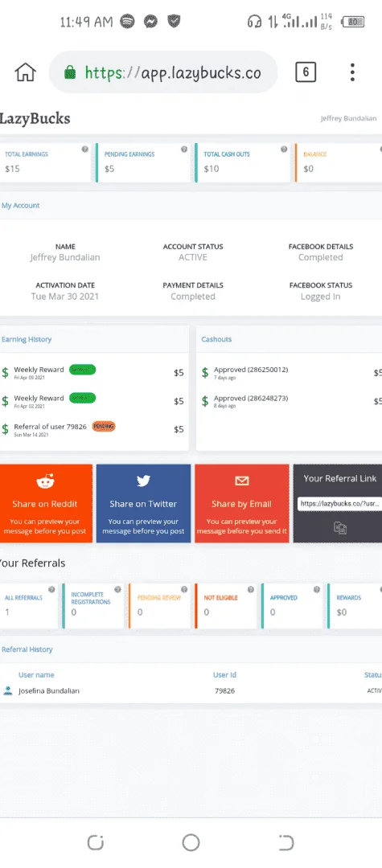
Task: Click the Earning History header
Action: (26, 339)
